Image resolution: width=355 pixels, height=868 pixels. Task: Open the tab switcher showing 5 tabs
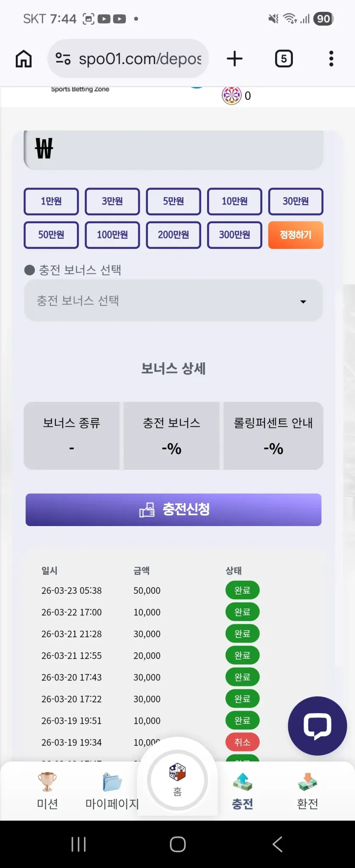pos(284,59)
